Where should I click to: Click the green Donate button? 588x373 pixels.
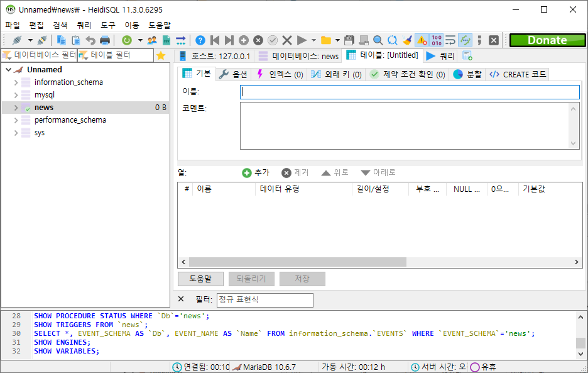pyautogui.click(x=547, y=40)
